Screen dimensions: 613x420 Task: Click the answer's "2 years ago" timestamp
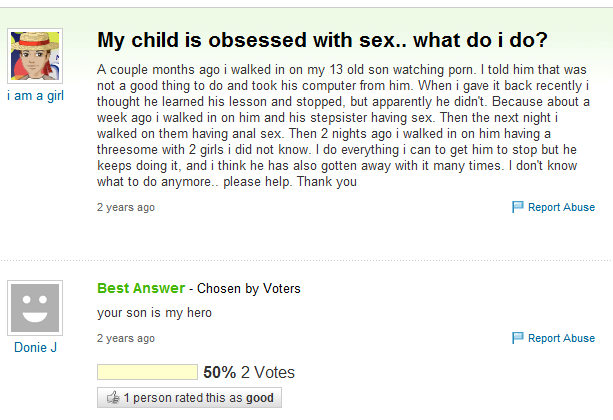pyautogui.click(x=125, y=338)
